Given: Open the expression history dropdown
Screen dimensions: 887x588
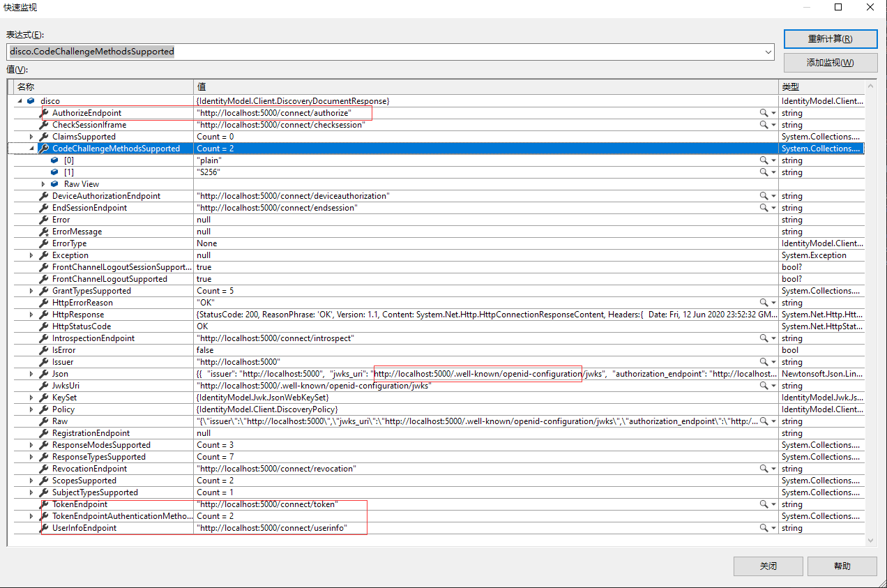Looking at the screenshot, I should (x=768, y=52).
